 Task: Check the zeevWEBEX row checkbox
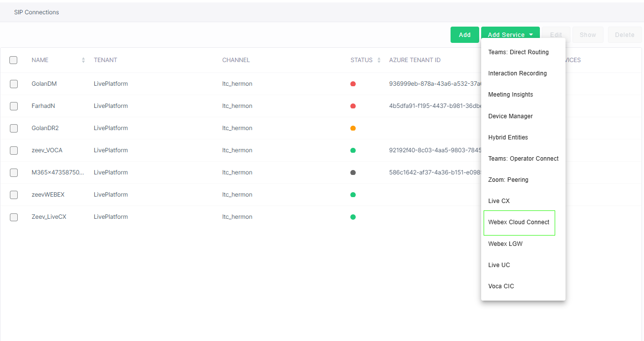[14, 195]
